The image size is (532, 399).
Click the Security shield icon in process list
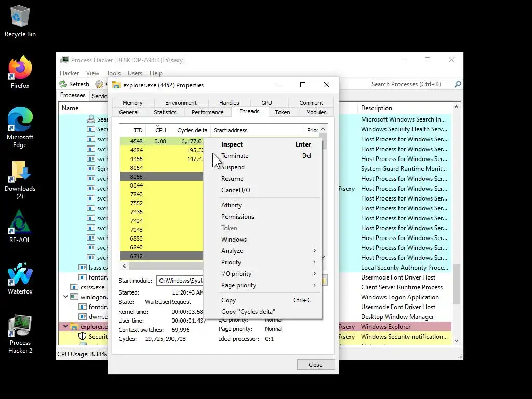pyautogui.click(x=82, y=336)
